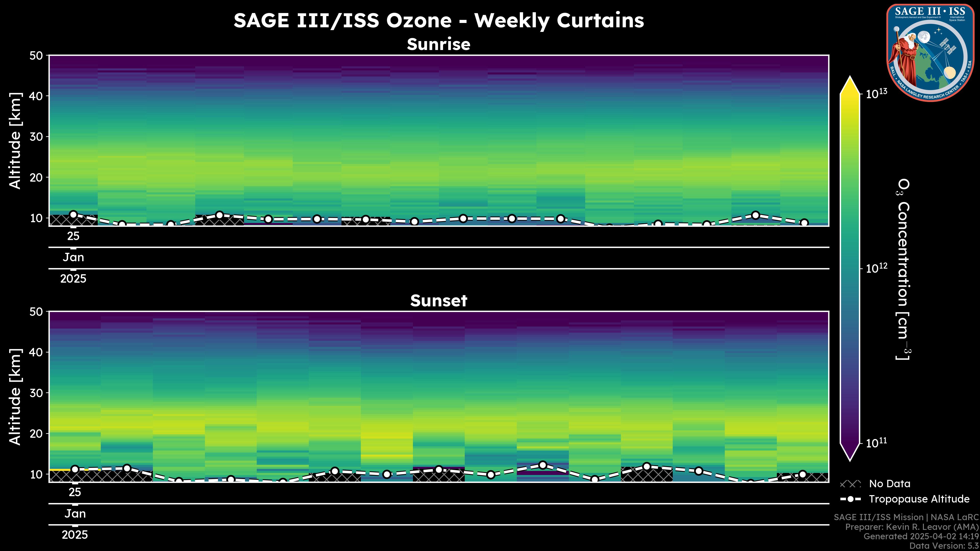The image size is (980, 551).
Task: Click the Sunrise plot Altitude axis label
Action: click(x=15, y=141)
